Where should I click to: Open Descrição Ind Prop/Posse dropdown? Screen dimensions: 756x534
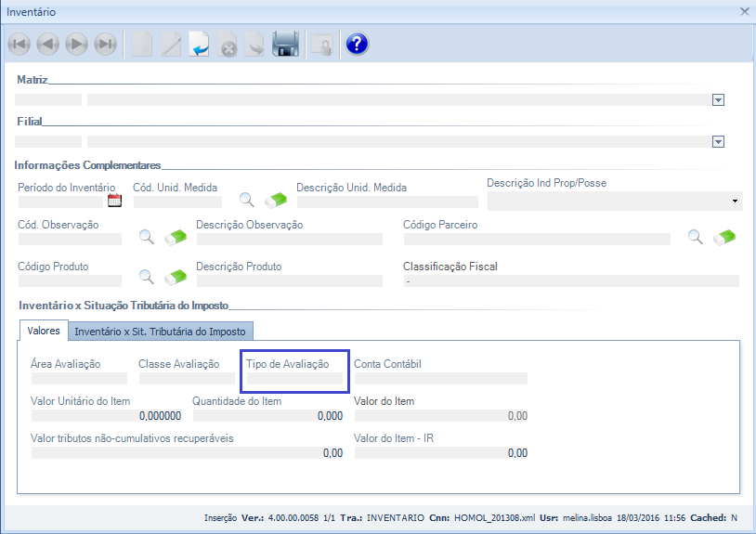click(735, 201)
